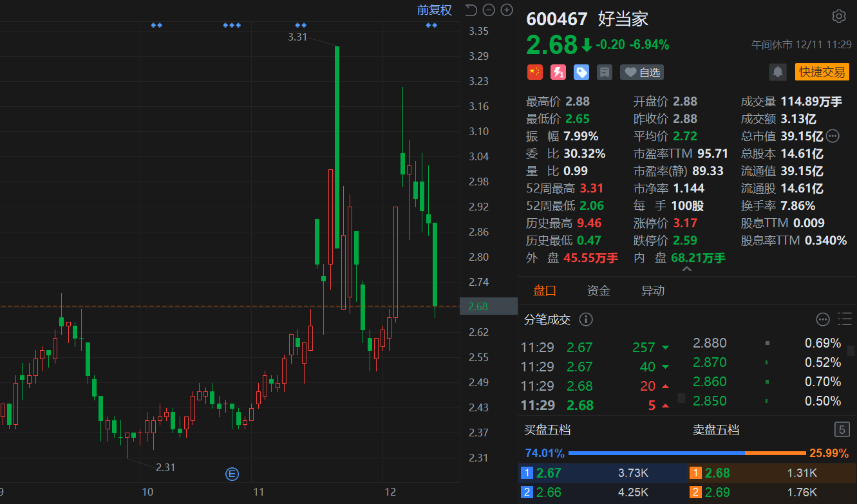Viewport: 857px width, 504px height.
Task: Click the buy/sell ratio bar
Action: coord(686,453)
